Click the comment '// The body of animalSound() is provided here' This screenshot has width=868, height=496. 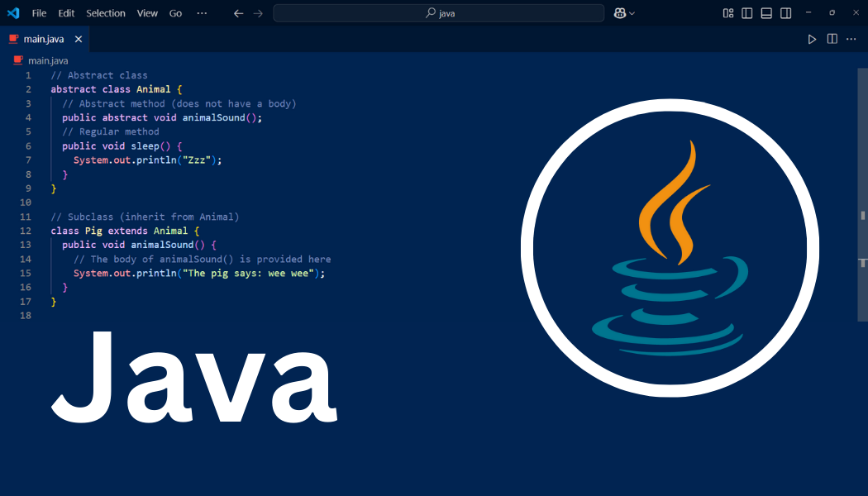click(x=202, y=259)
